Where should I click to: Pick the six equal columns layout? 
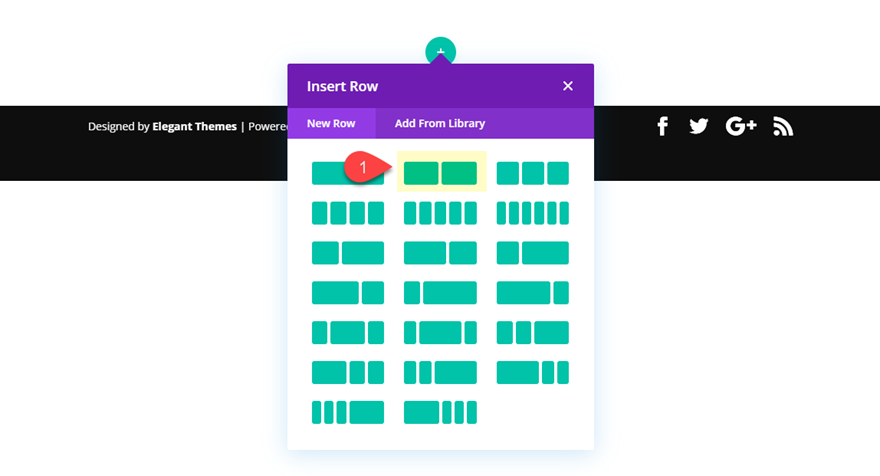[532, 213]
